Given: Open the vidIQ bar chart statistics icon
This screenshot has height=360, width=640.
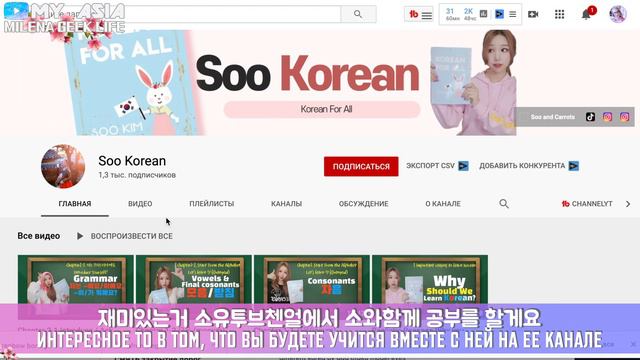Looking at the screenshot, I should [x=483, y=14].
